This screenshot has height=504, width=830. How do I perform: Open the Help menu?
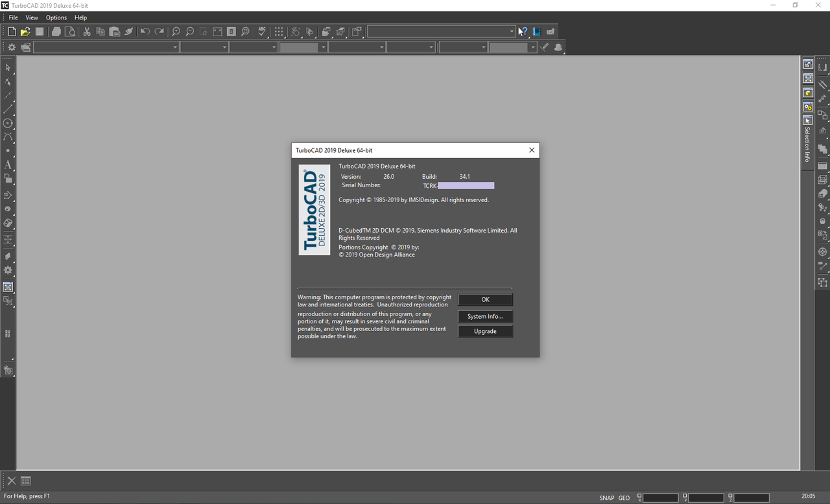[x=81, y=17]
